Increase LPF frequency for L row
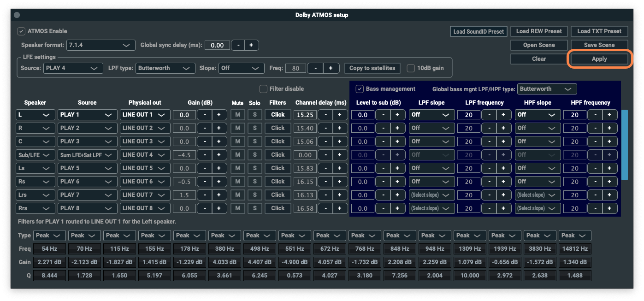644x301 pixels. [x=503, y=115]
